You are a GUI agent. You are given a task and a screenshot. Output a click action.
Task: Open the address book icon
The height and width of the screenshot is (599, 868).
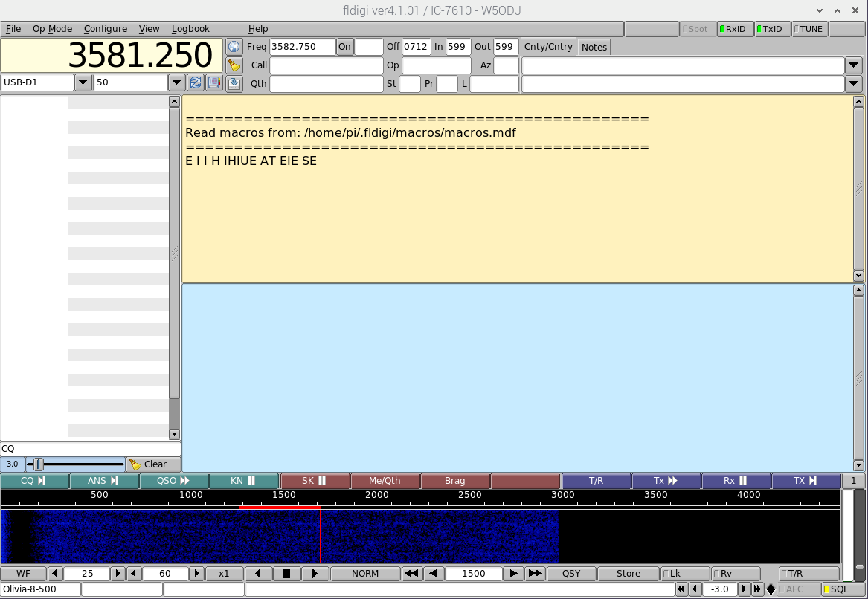pos(214,83)
